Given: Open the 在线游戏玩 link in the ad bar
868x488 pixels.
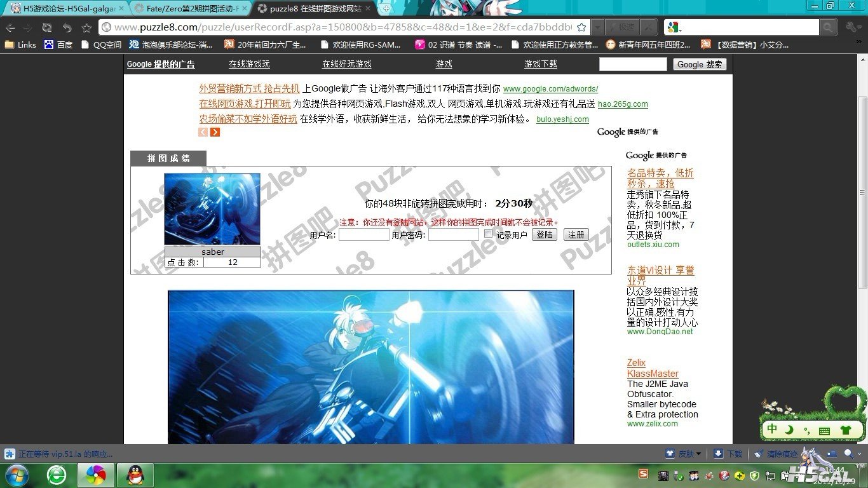Looking at the screenshot, I should 249,64.
